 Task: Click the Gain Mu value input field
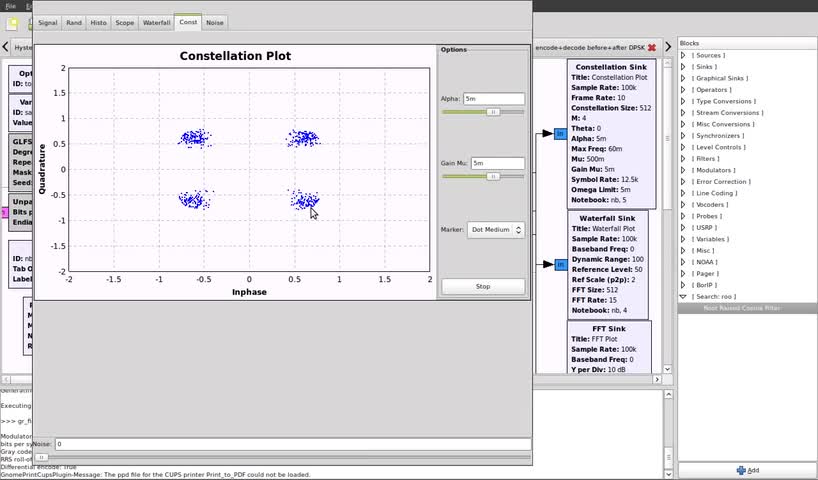tap(498, 163)
